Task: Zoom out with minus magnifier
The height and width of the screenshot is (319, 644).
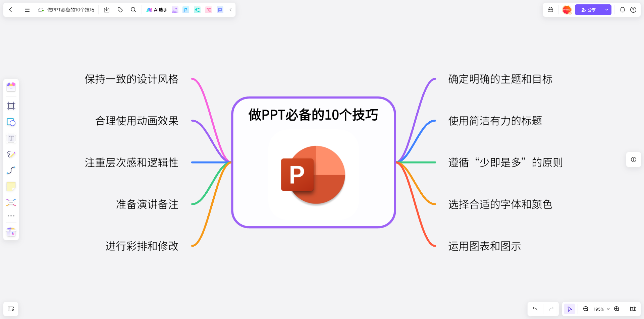Action: (x=586, y=309)
